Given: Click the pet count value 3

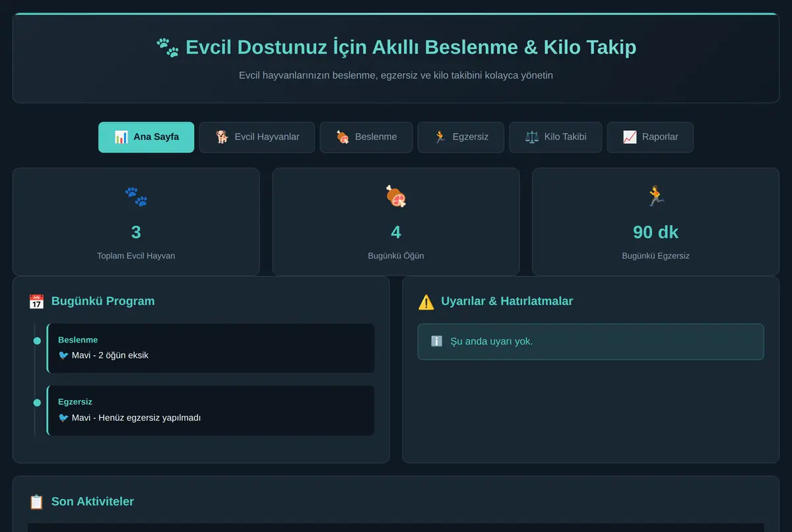Looking at the screenshot, I should click(x=136, y=232).
